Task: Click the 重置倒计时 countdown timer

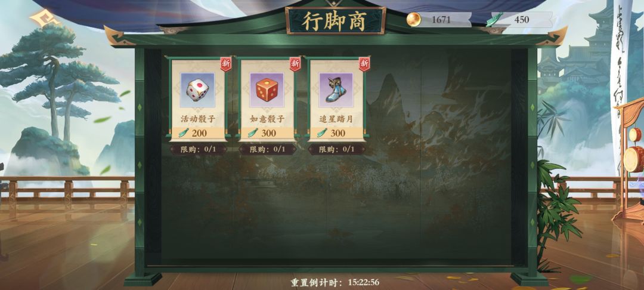Action: (335, 283)
